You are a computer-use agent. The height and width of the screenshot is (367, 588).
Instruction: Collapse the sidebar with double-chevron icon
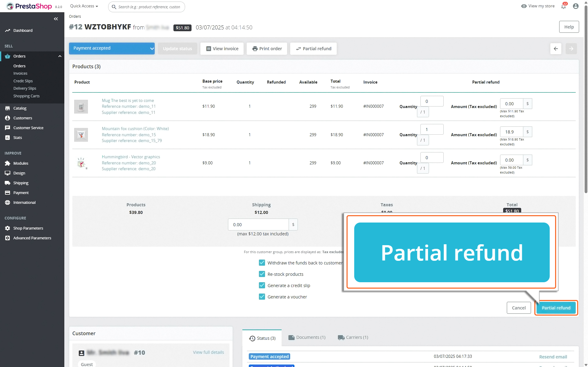point(56,19)
